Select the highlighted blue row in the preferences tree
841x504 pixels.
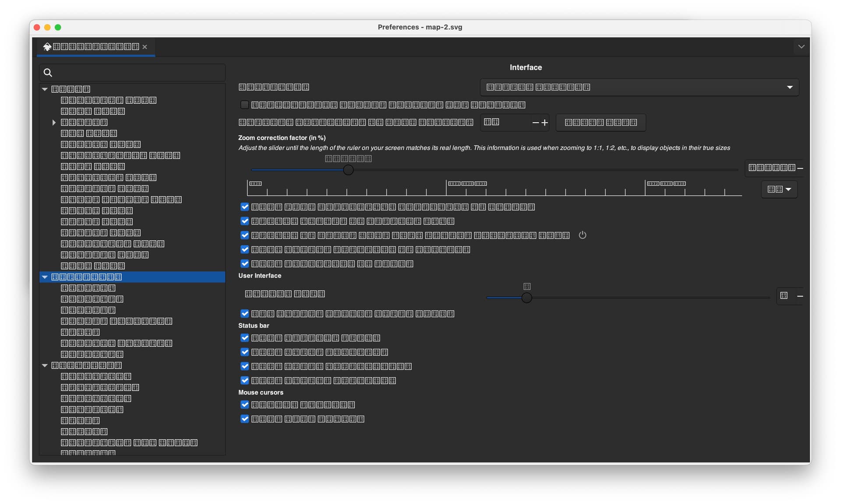tap(132, 277)
